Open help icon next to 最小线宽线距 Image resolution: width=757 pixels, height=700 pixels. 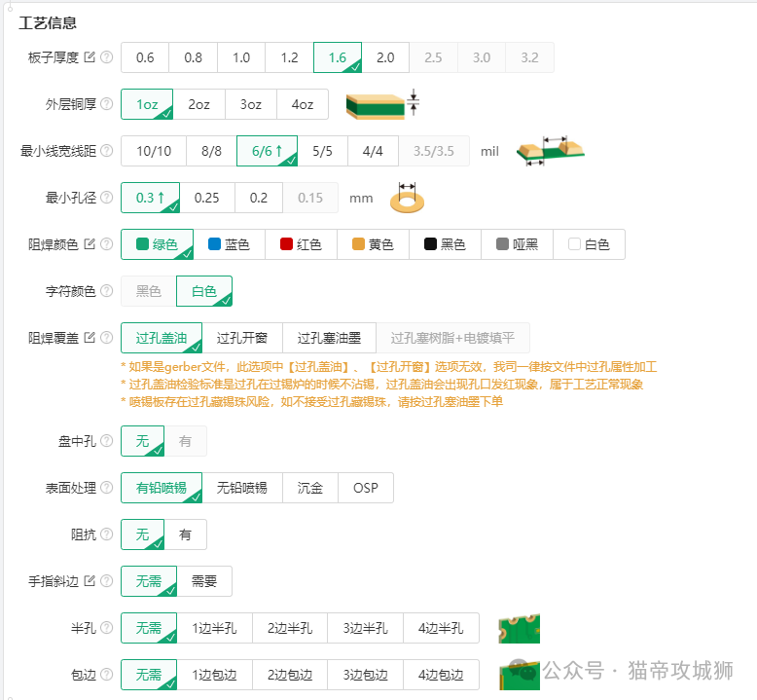pyautogui.click(x=106, y=151)
